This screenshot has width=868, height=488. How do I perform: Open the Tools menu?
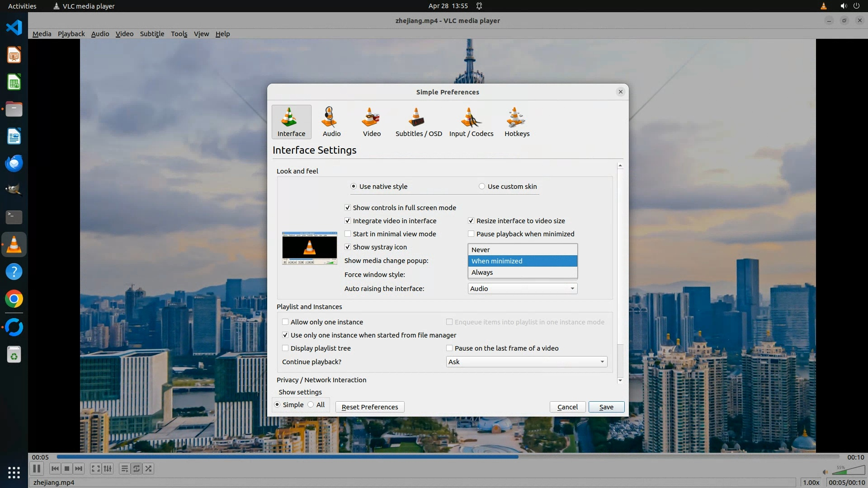(x=179, y=34)
